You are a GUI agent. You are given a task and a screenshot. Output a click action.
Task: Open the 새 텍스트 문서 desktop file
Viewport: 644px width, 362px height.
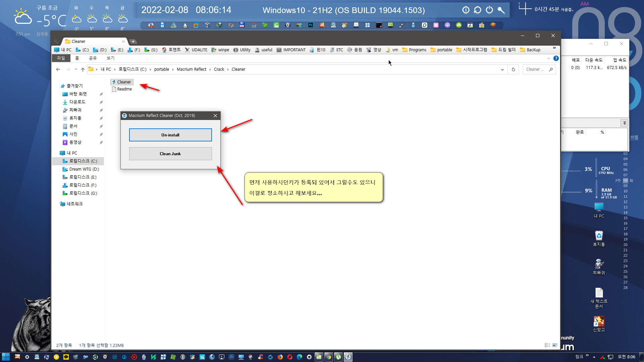(x=599, y=298)
